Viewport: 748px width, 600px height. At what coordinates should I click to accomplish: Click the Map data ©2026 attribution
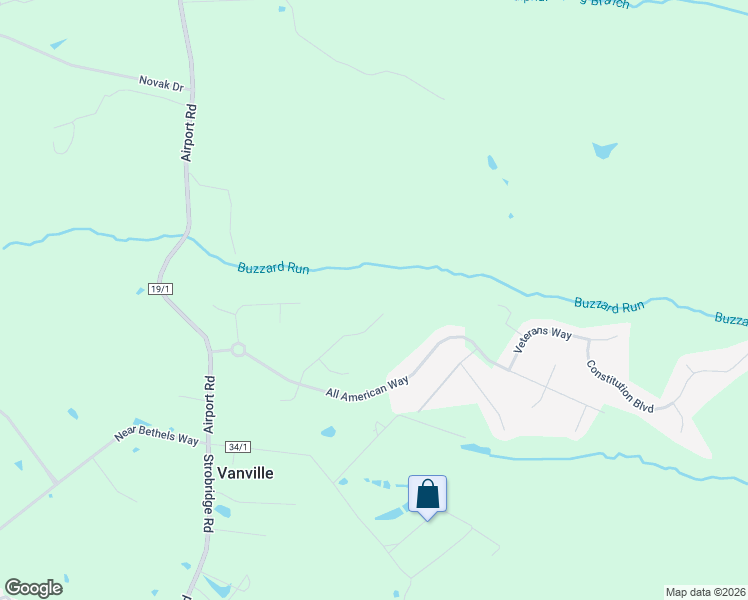tap(706, 592)
